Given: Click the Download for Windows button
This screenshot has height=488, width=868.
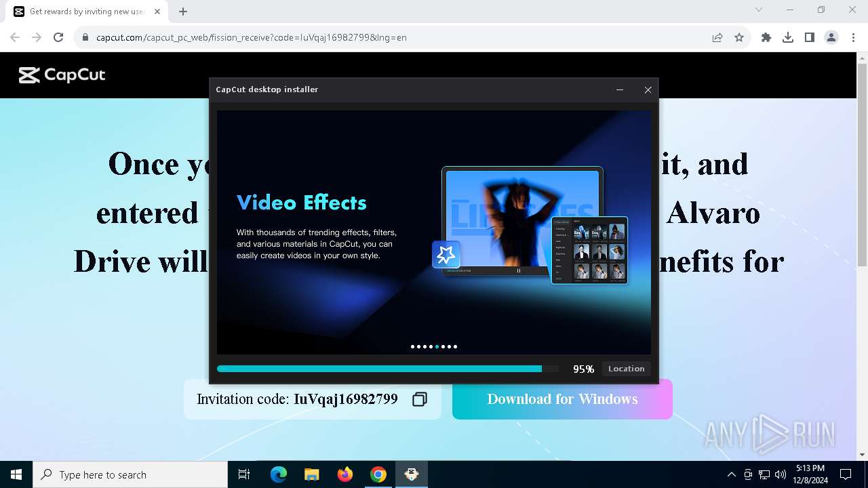Looking at the screenshot, I should click(x=562, y=399).
